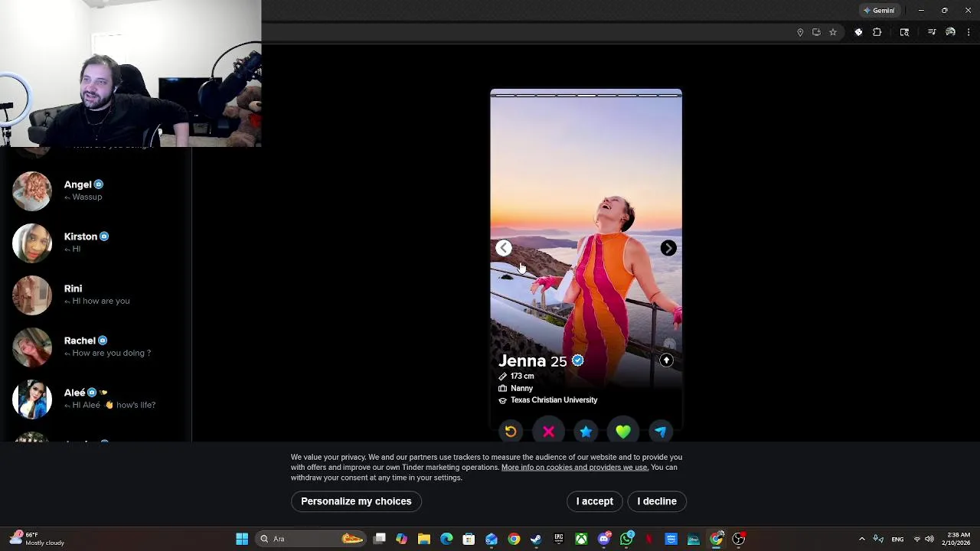The height and width of the screenshot is (551, 980).
Task: Open Microsoft Store from taskbar
Action: tap(469, 539)
